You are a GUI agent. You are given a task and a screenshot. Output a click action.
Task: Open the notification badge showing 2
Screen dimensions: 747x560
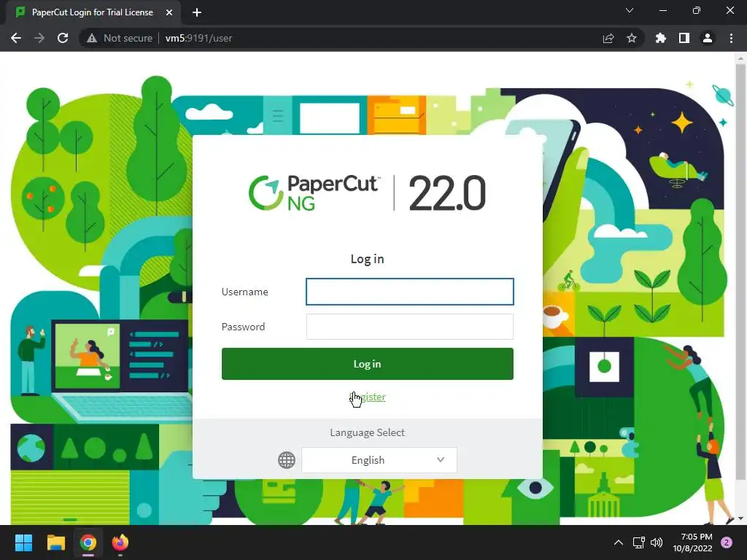tap(727, 542)
